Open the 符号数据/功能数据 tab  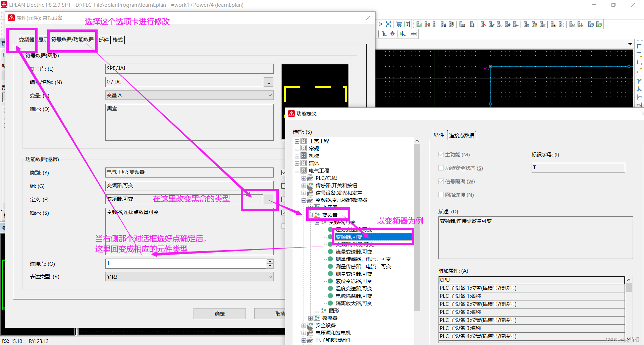point(72,39)
